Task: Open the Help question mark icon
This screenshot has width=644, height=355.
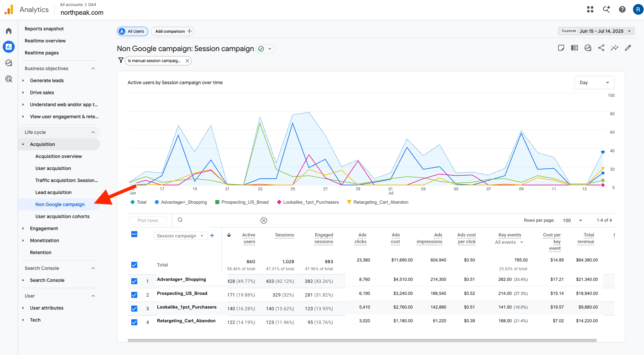Action: [x=622, y=9]
